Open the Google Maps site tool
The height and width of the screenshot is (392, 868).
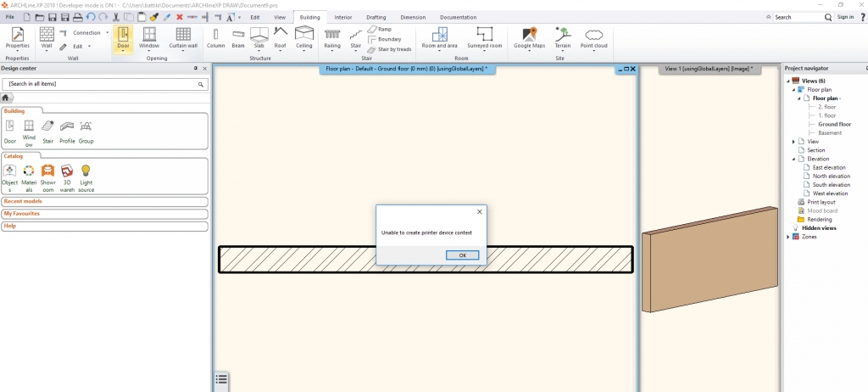529,37
